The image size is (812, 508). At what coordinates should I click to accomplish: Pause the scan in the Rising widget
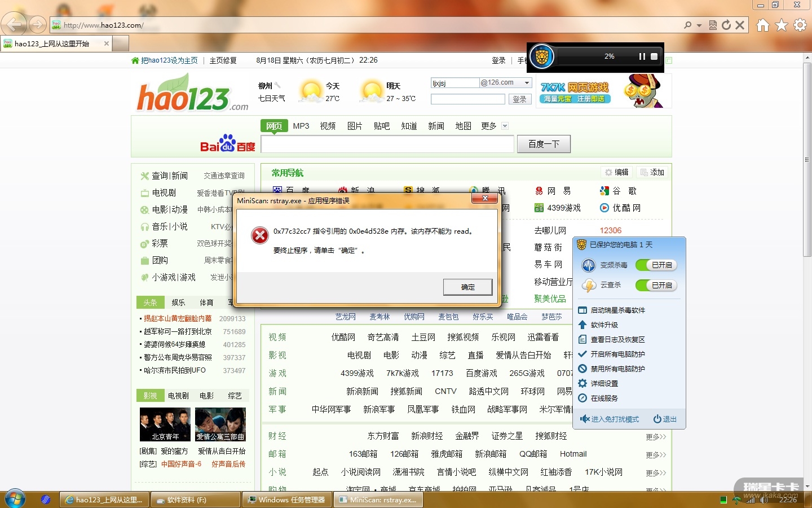coord(642,56)
